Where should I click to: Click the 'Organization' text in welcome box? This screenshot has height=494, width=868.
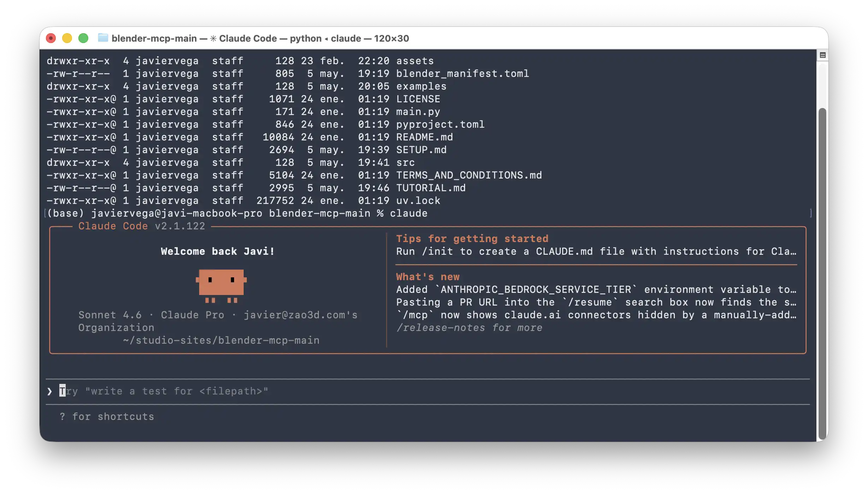116,327
